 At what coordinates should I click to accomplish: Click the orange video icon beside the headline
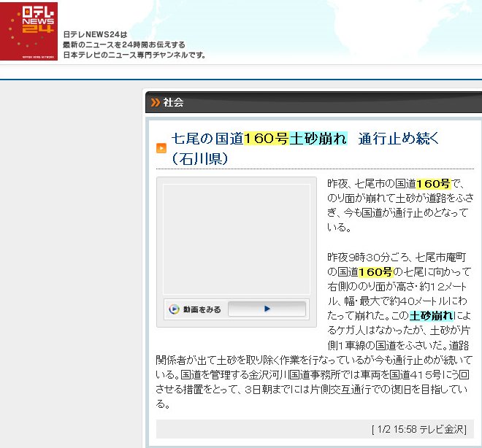(161, 148)
